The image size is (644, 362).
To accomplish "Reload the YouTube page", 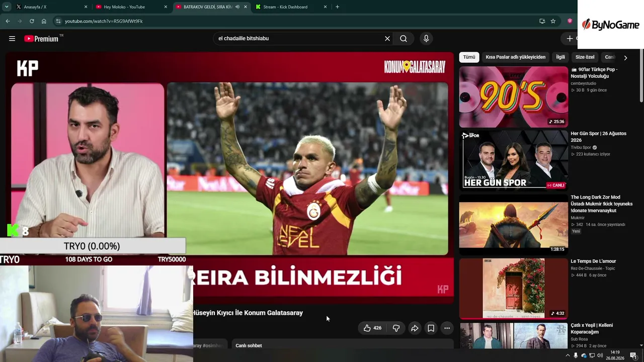I will coord(32,21).
